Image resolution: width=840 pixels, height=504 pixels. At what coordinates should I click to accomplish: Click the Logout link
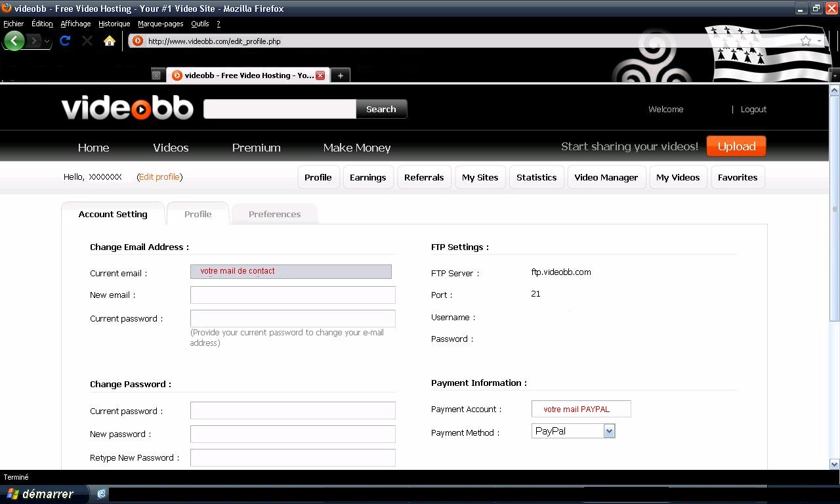tap(753, 110)
